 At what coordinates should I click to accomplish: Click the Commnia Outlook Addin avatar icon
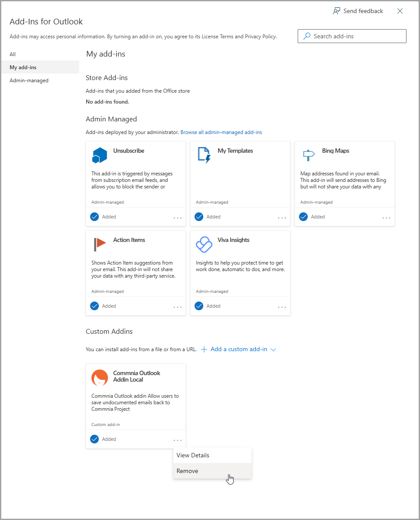(100, 378)
